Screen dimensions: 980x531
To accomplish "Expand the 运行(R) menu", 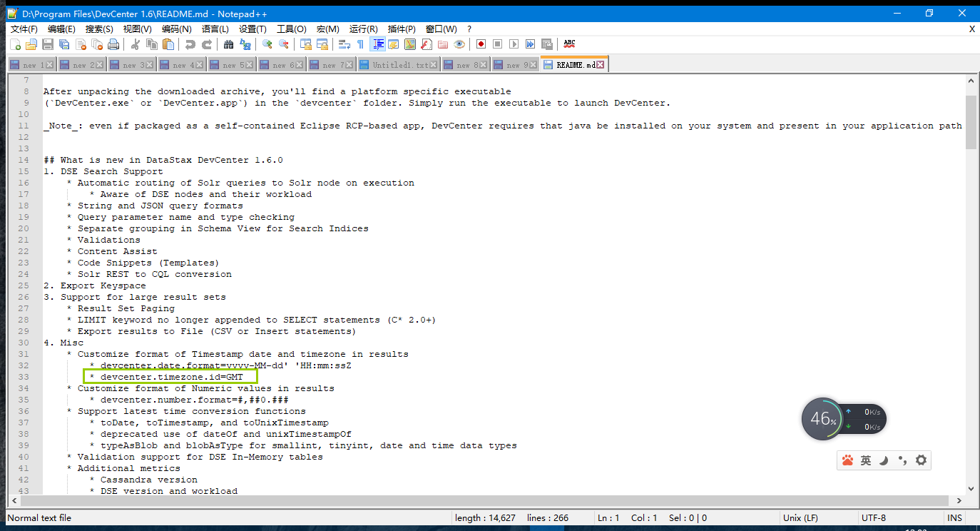I will tap(363, 29).
